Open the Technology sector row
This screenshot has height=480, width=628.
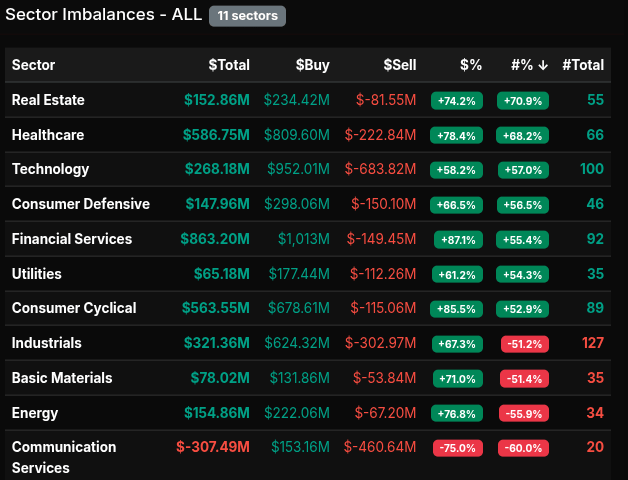click(x=50, y=169)
